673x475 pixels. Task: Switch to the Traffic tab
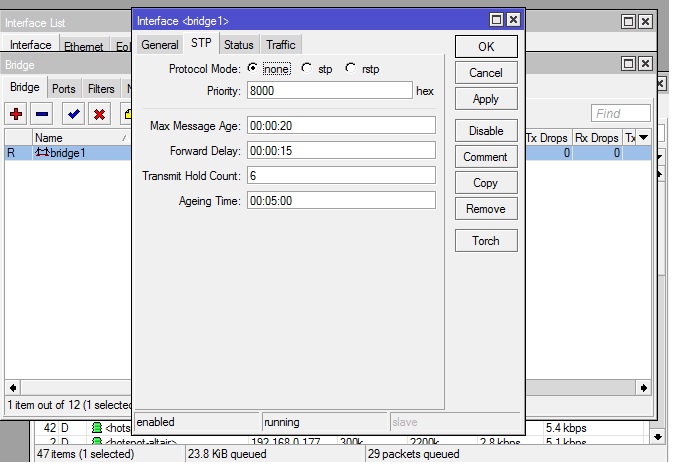(281, 45)
